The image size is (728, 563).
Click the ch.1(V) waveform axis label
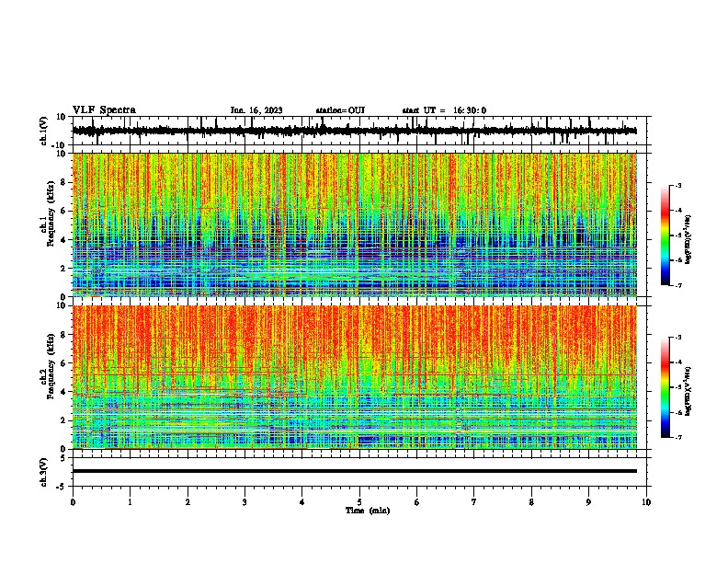44,131
